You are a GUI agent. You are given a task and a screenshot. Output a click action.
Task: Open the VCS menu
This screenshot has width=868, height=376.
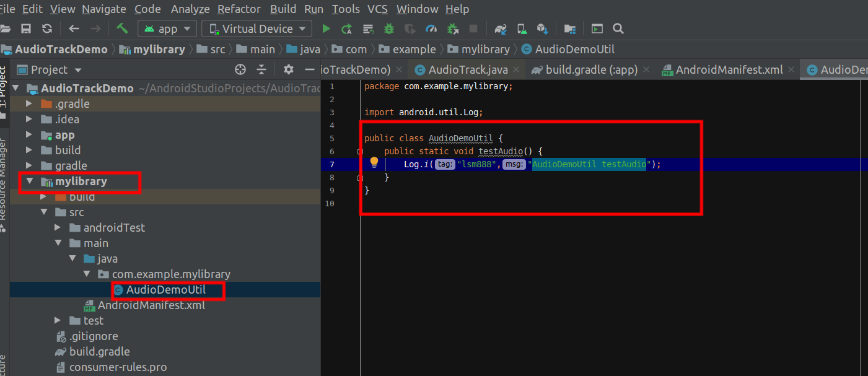tap(378, 9)
